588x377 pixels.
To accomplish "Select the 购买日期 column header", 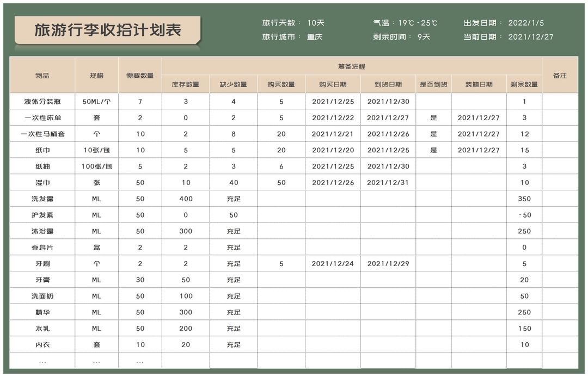I will [x=333, y=84].
